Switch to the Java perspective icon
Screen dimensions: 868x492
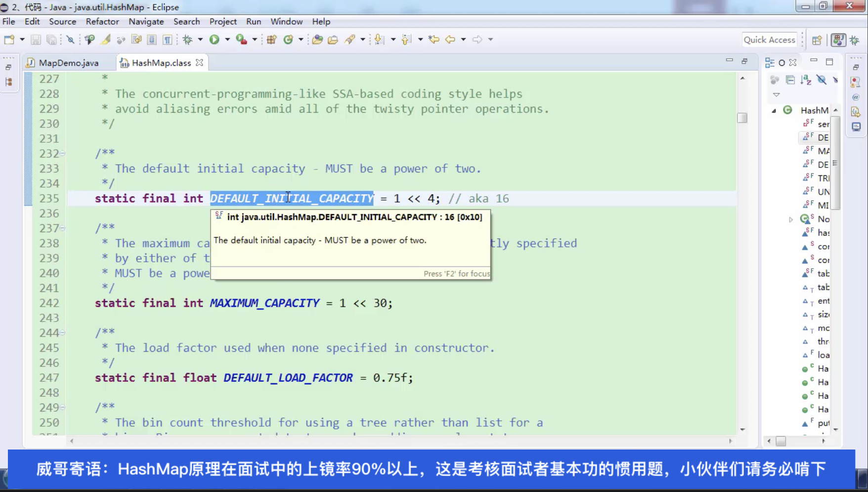pos(838,40)
